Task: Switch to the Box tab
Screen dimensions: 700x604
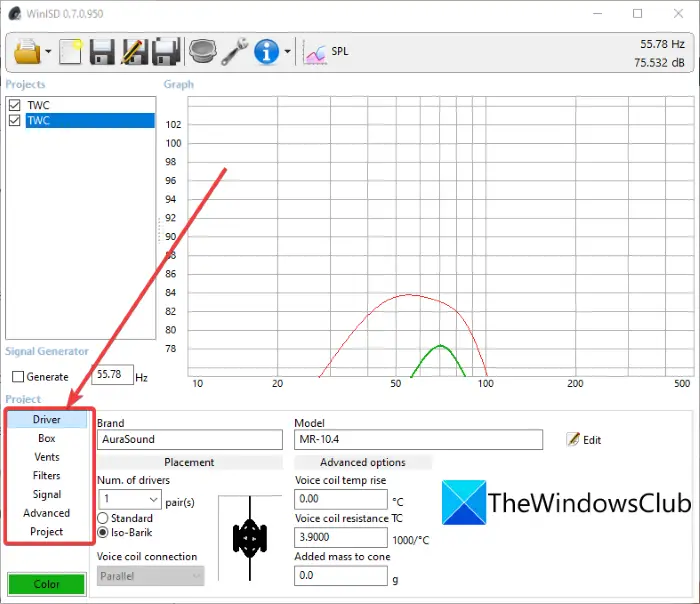Action: click(x=47, y=438)
